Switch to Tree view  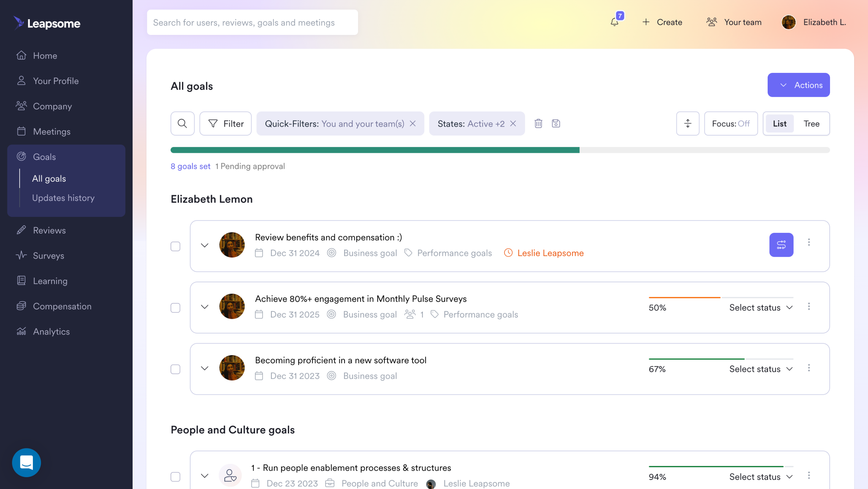811,124
